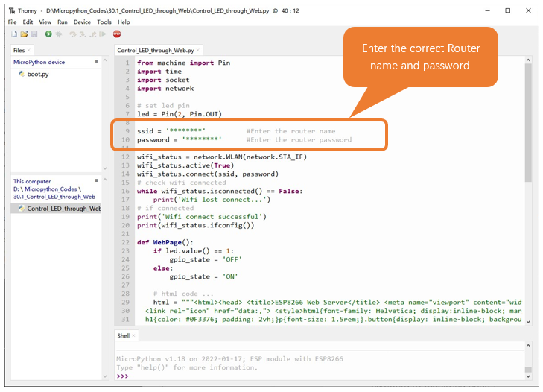The image size is (543, 392).
Task: Create a new file with the New icon
Action: point(14,34)
